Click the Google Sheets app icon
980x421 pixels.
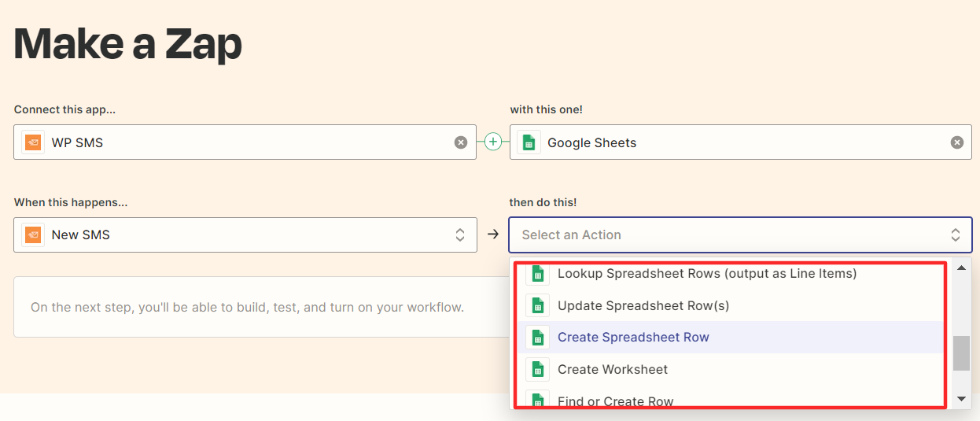click(x=529, y=142)
